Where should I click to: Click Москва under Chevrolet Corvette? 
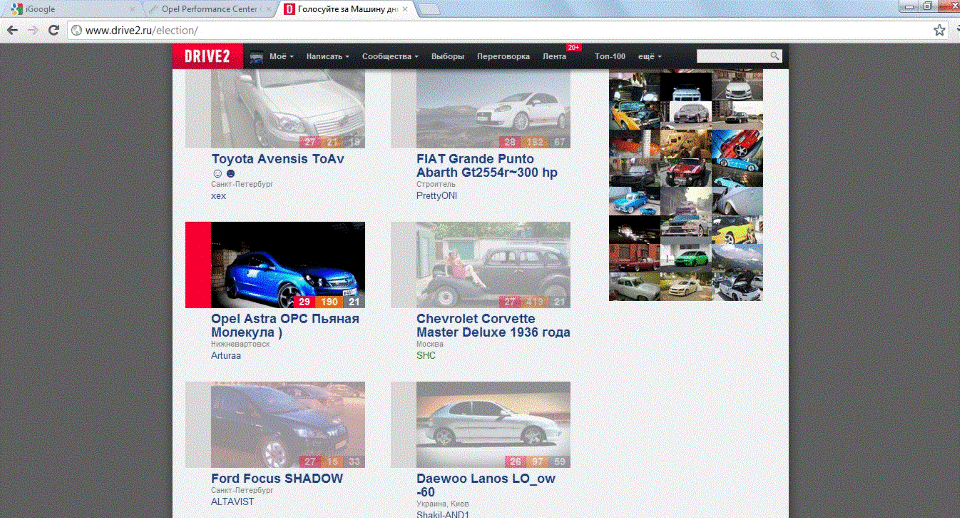[x=430, y=344]
